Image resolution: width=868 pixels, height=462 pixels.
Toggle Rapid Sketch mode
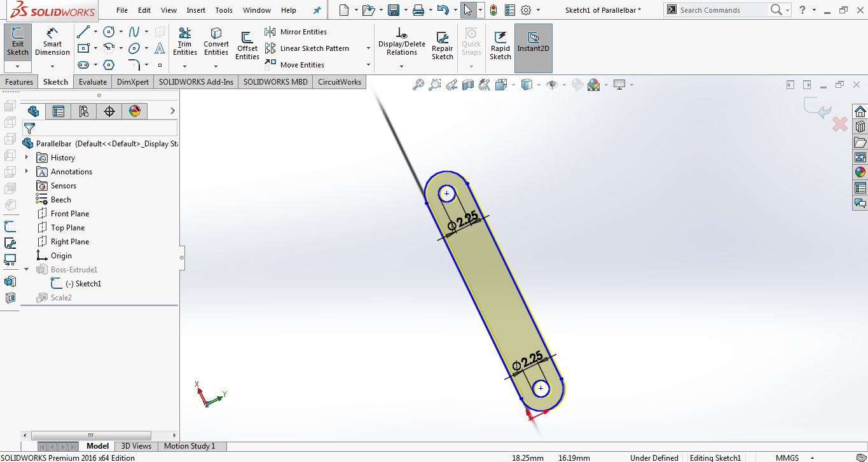(x=500, y=45)
